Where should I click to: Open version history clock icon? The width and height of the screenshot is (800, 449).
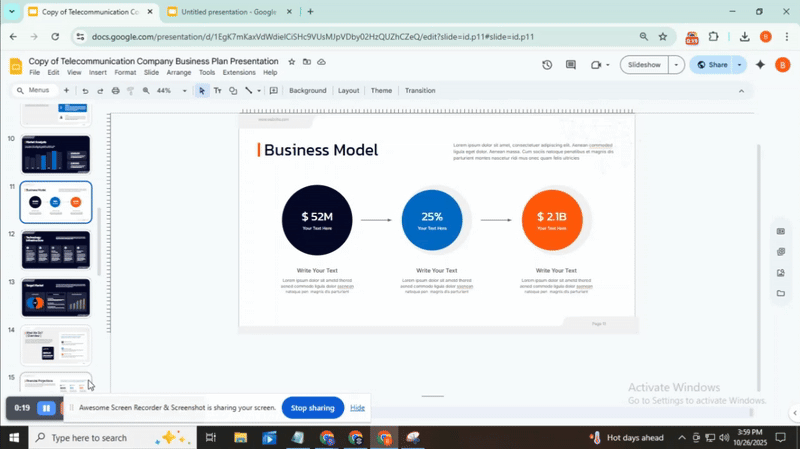[x=547, y=65]
